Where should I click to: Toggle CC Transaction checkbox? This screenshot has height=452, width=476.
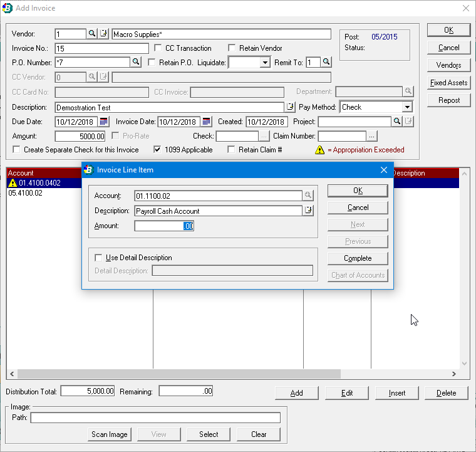pos(158,48)
